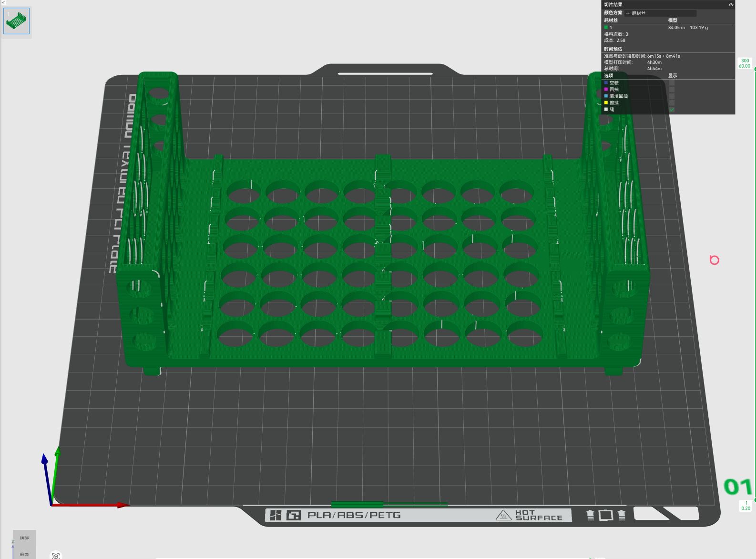This screenshot has width=756, height=559.
Task: Click the green filament 1 color swatch
Action: (x=606, y=28)
